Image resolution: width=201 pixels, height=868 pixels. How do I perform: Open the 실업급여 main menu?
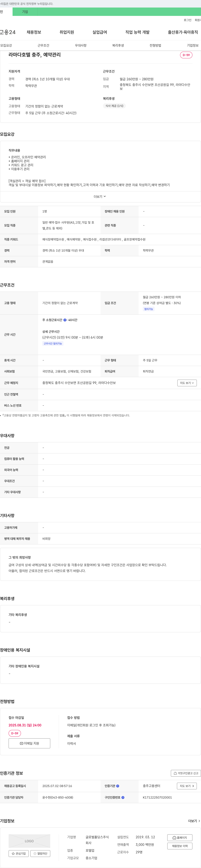pos(99,32)
